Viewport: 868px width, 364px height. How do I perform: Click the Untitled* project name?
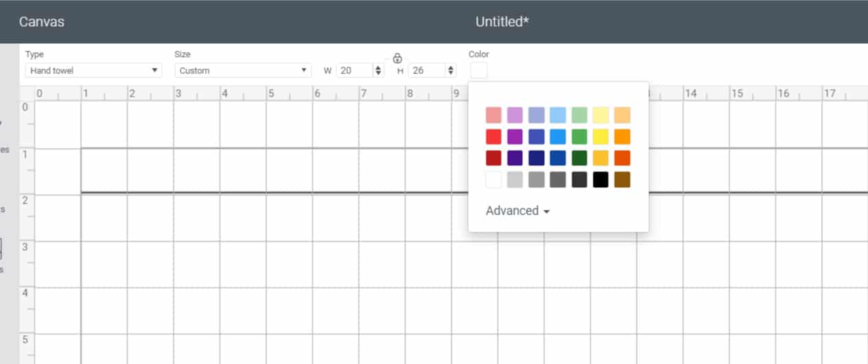point(502,22)
